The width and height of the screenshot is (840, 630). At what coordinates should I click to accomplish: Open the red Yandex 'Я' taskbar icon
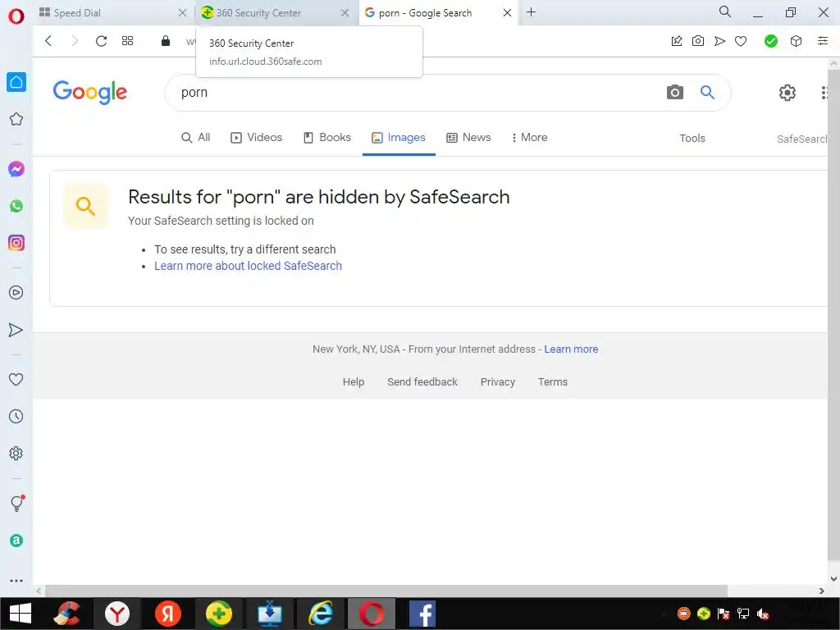(167, 614)
